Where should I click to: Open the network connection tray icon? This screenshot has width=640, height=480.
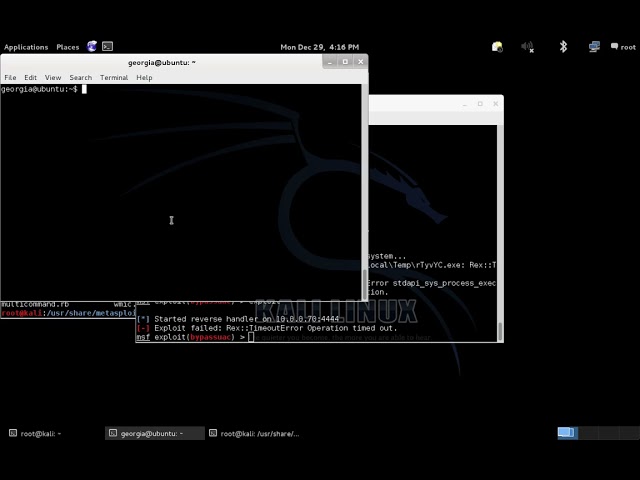pyautogui.click(x=594, y=47)
